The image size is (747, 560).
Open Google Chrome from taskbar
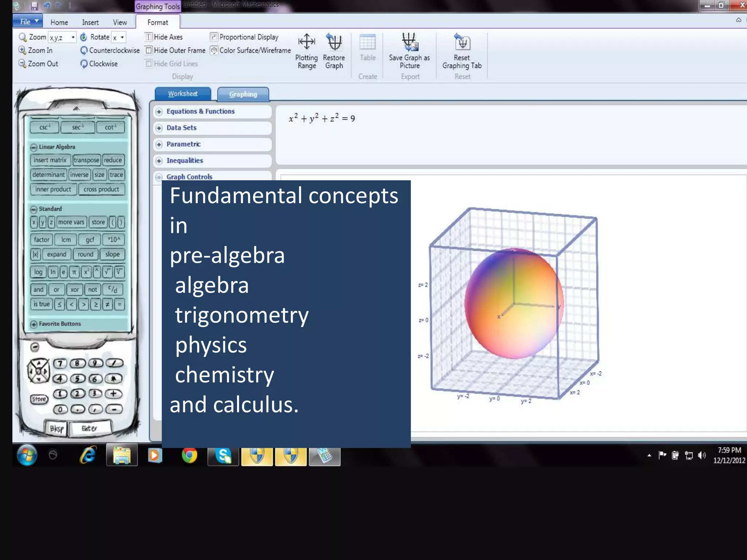pos(189,455)
